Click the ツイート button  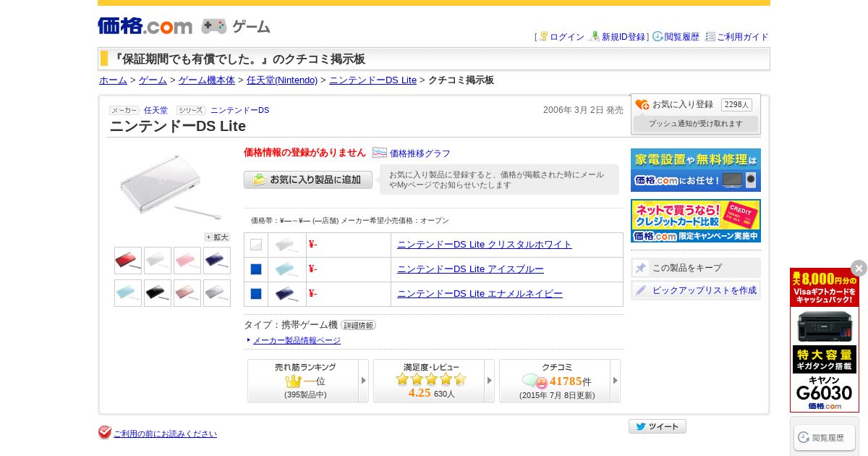(658, 426)
